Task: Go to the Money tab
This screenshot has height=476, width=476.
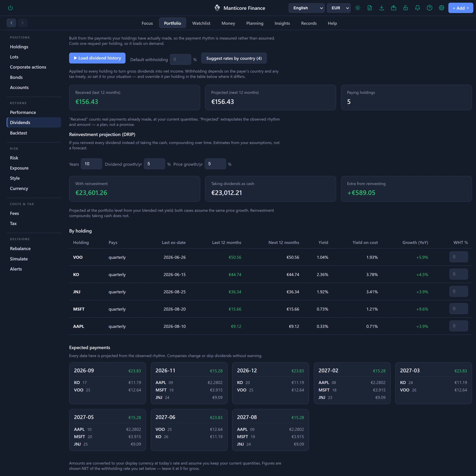Action: click(x=228, y=23)
